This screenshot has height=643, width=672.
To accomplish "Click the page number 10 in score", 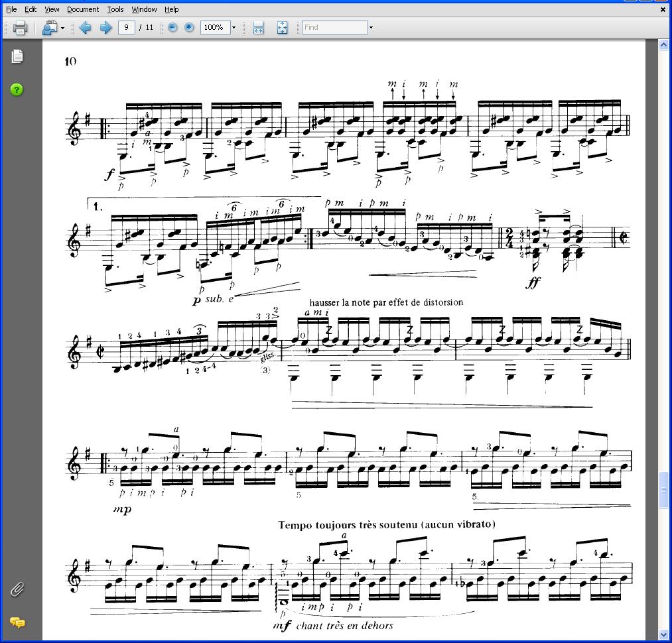I will coord(71,61).
